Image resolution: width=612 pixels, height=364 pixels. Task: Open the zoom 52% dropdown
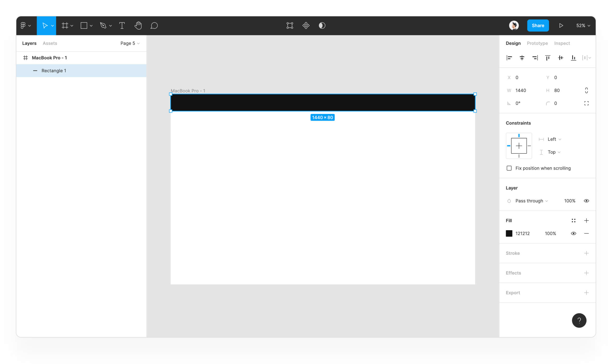coord(583,26)
